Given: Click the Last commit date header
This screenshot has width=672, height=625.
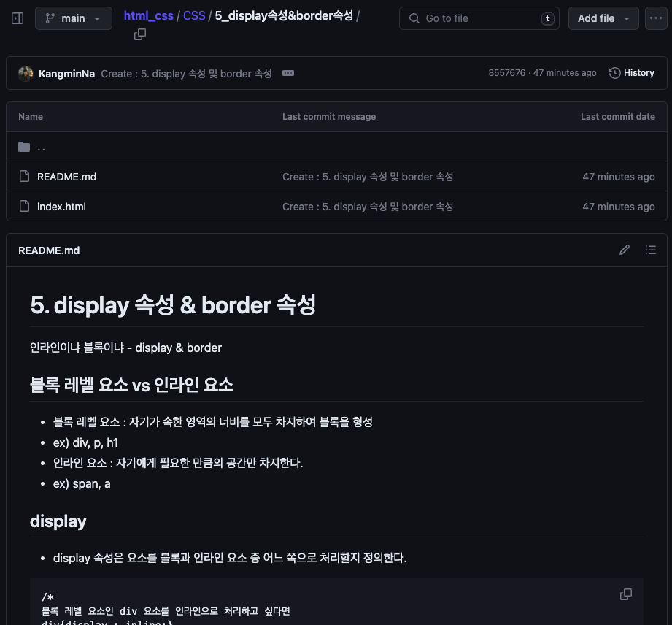Looking at the screenshot, I should pyautogui.click(x=617, y=117).
